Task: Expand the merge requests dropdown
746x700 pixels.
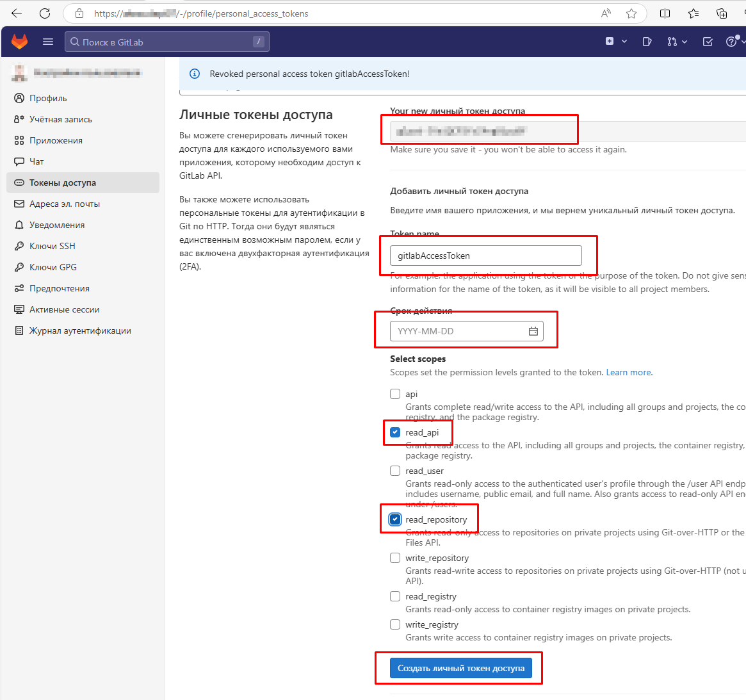Action: [677, 42]
